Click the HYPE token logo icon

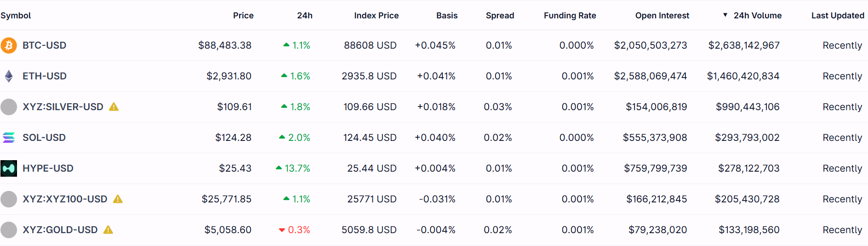tap(9, 168)
